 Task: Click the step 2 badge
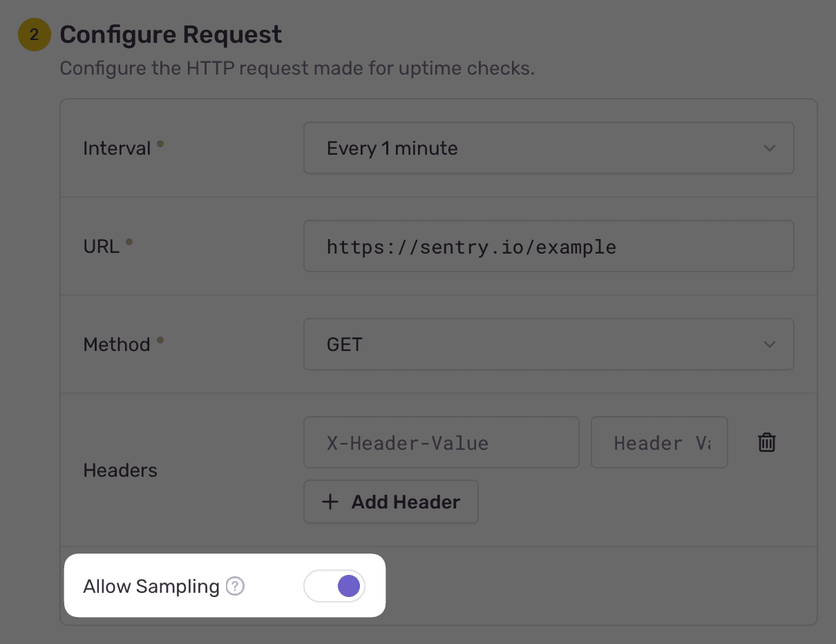pyautogui.click(x=34, y=35)
